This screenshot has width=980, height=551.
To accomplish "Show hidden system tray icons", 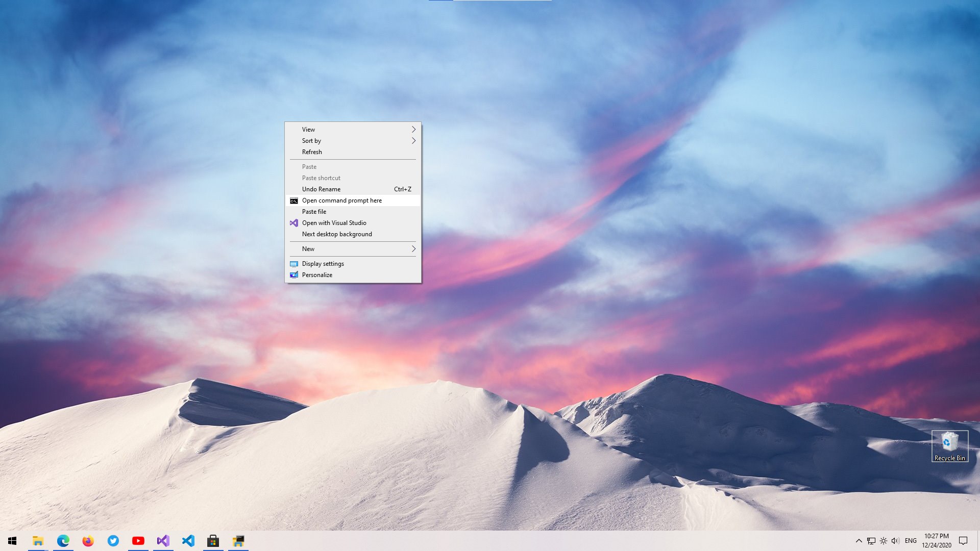I will [x=859, y=541].
